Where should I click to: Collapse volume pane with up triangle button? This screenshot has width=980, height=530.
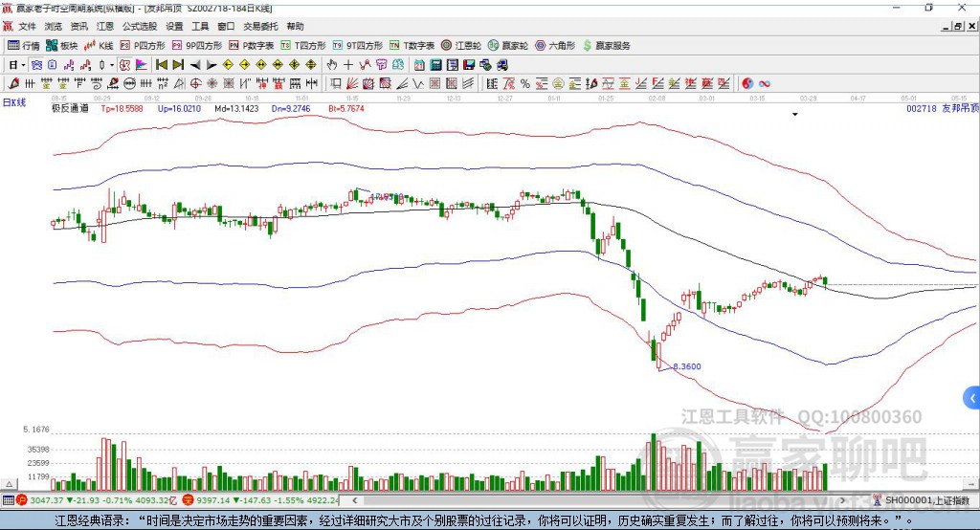click(9, 484)
